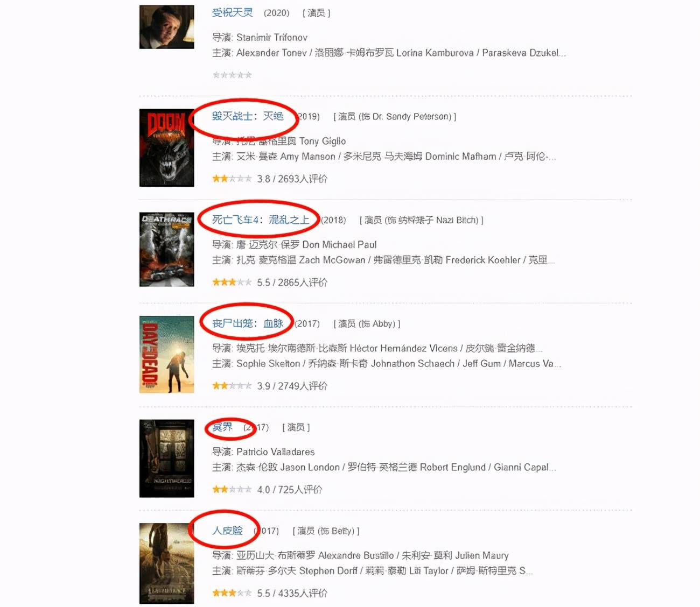This screenshot has height=607, width=700.
Task: Click the 3.8 star rating icons
Action: pyautogui.click(x=232, y=179)
